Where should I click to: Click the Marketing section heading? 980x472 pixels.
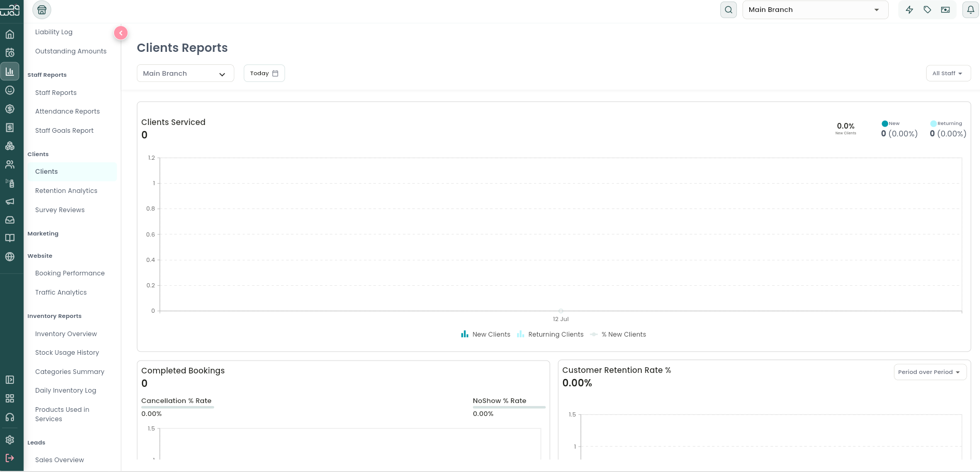pyautogui.click(x=43, y=234)
